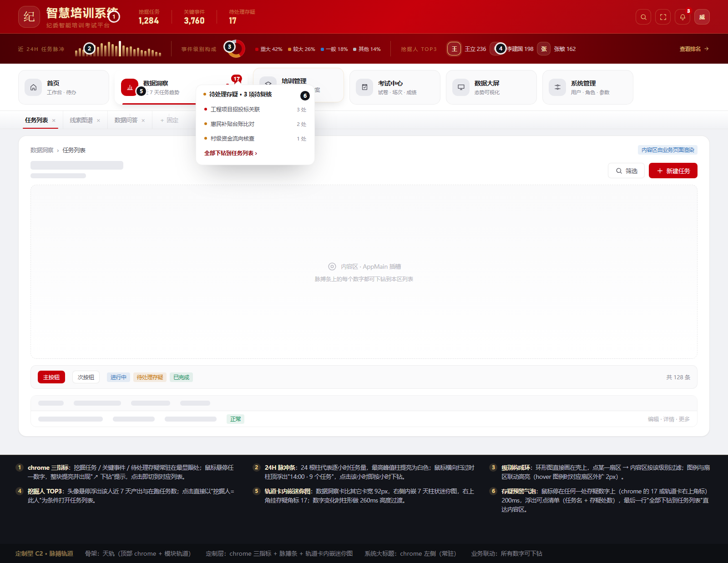Filter by the 已完成 tag

[x=181, y=377]
